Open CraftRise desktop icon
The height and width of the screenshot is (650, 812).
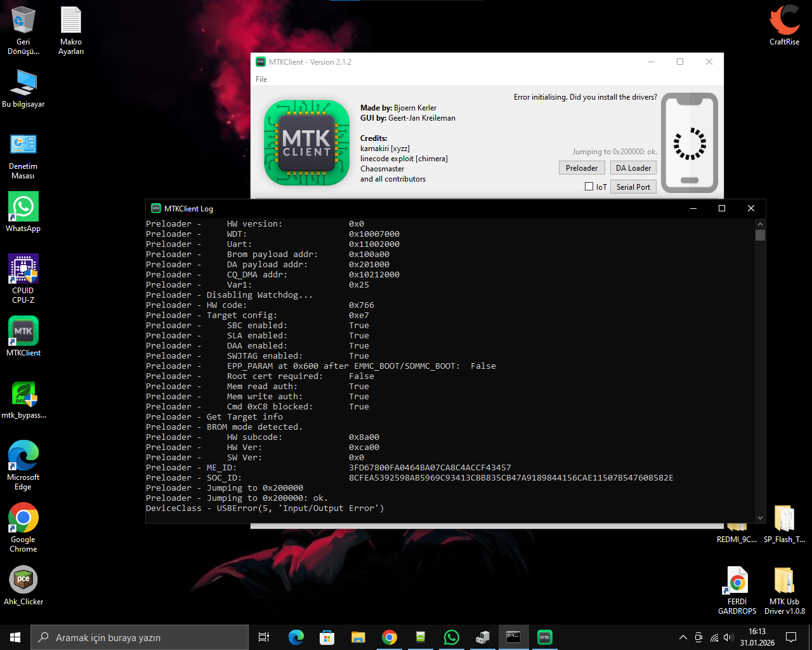[x=785, y=25]
